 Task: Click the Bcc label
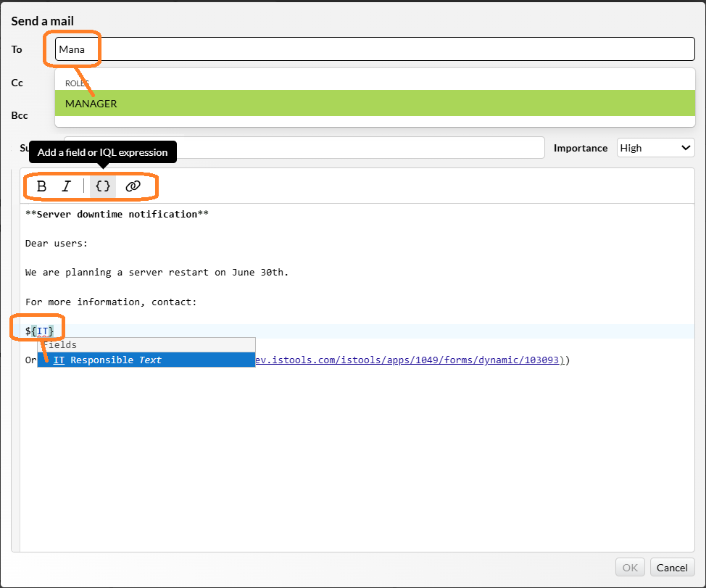20,115
